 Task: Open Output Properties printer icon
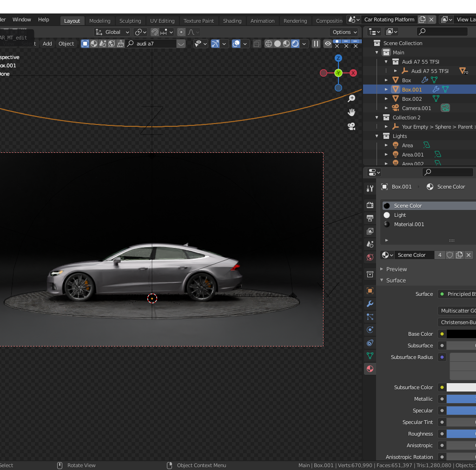point(370,218)
